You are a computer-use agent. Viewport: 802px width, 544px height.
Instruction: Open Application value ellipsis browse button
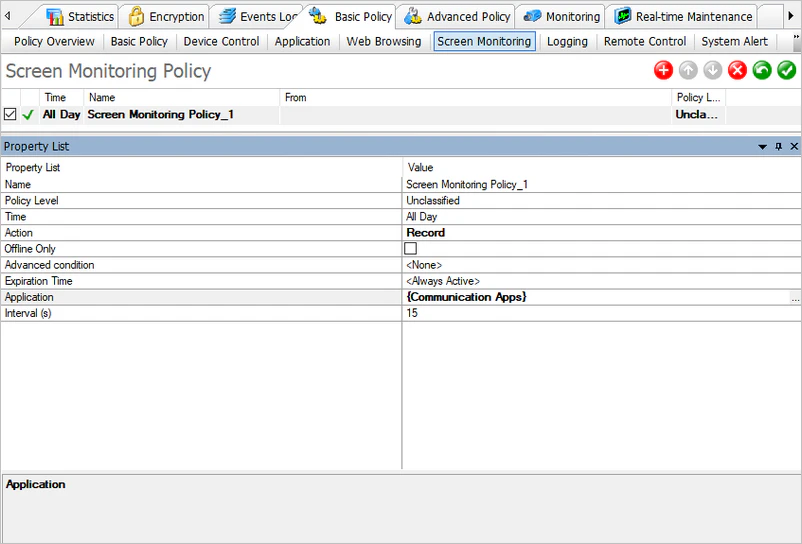click(x=795, y=298)
